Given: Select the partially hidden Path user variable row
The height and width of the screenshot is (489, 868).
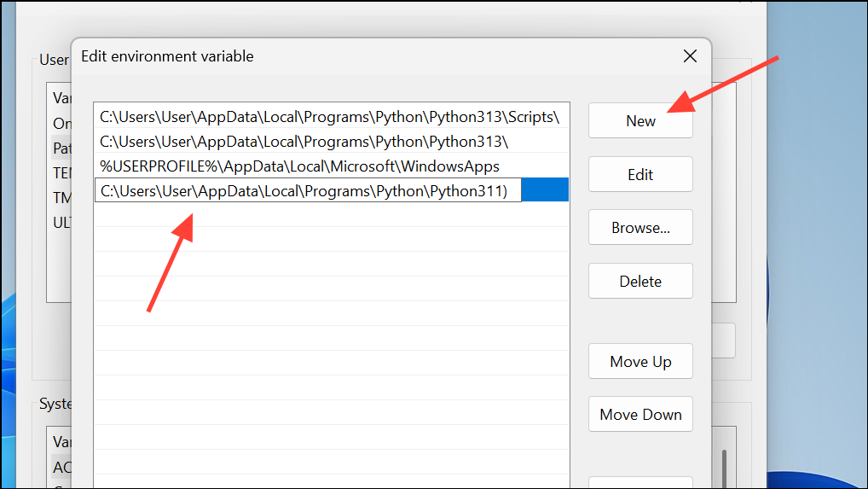Looking at the screenshot, I should click(x=61, y=148).
